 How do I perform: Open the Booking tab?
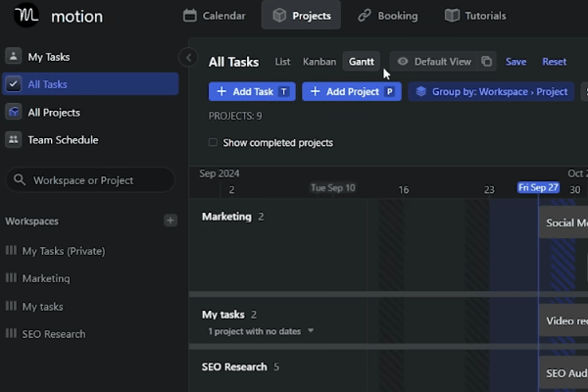[387, 16]
